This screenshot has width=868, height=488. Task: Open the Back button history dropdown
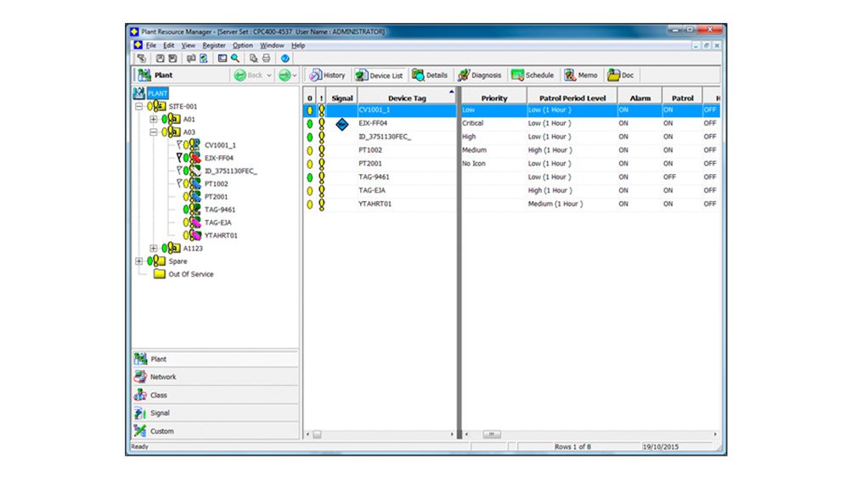click(269, 76)
